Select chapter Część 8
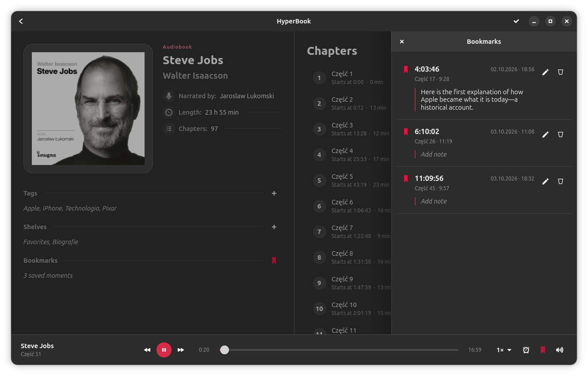 pos(348,257)
